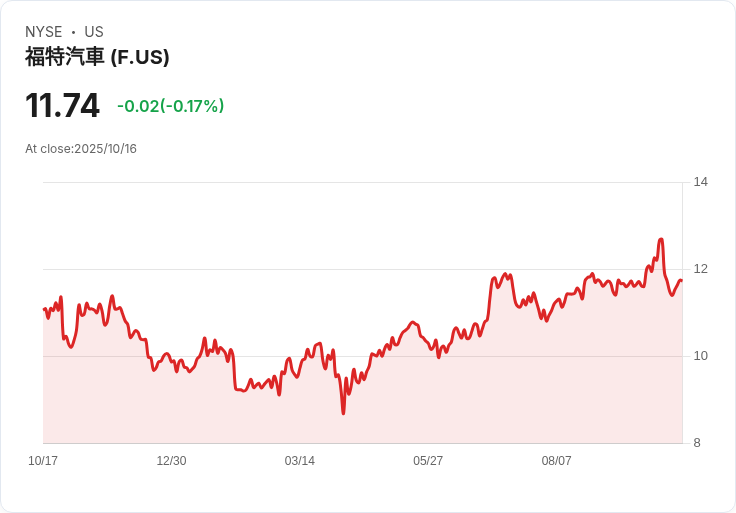736x513 pixels.
Task: Click the latest right-end point of the price line
Action: pyautogui.click(x=681, y=281)
